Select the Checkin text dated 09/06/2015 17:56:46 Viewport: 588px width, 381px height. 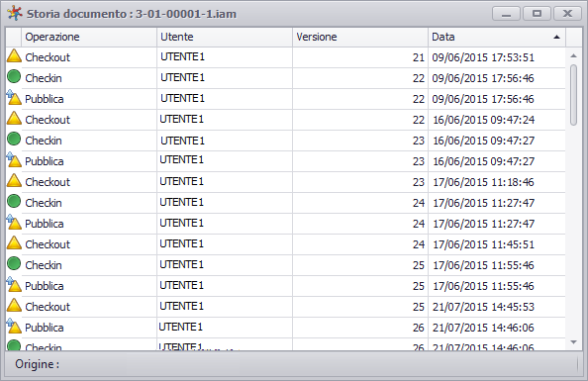44,78
